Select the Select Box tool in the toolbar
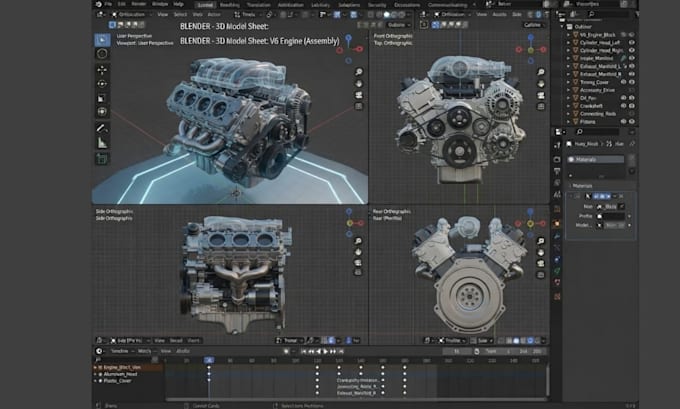 [102, 40]
